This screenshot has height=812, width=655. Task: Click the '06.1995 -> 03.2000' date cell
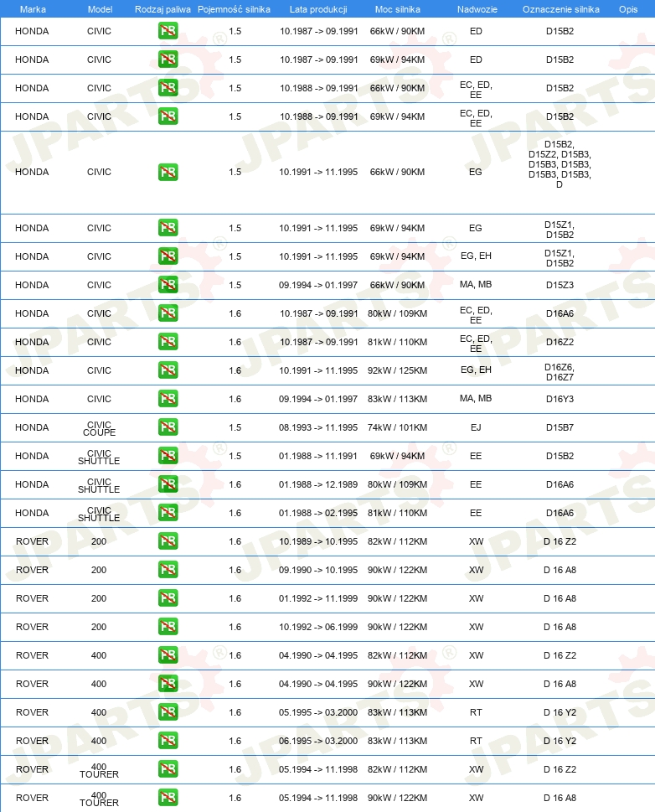(x=318, y=741)
